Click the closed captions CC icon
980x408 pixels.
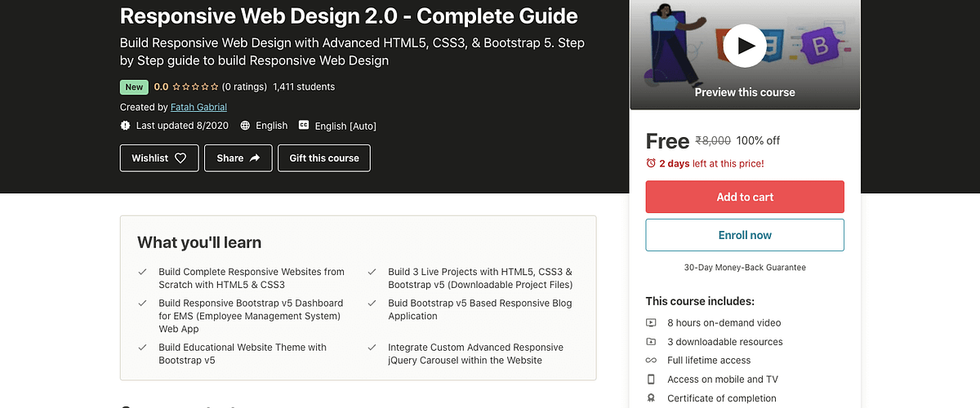[304, 126]
